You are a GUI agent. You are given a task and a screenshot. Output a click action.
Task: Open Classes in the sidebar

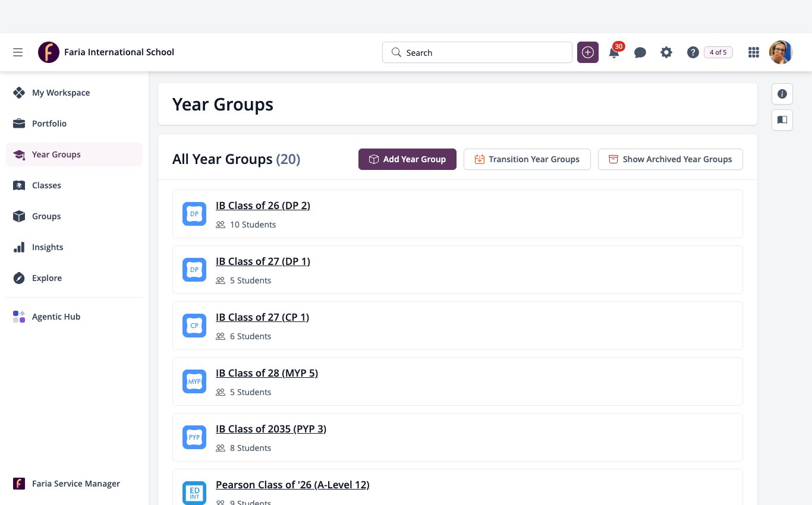pyautogui.click(x=74, y=185)
